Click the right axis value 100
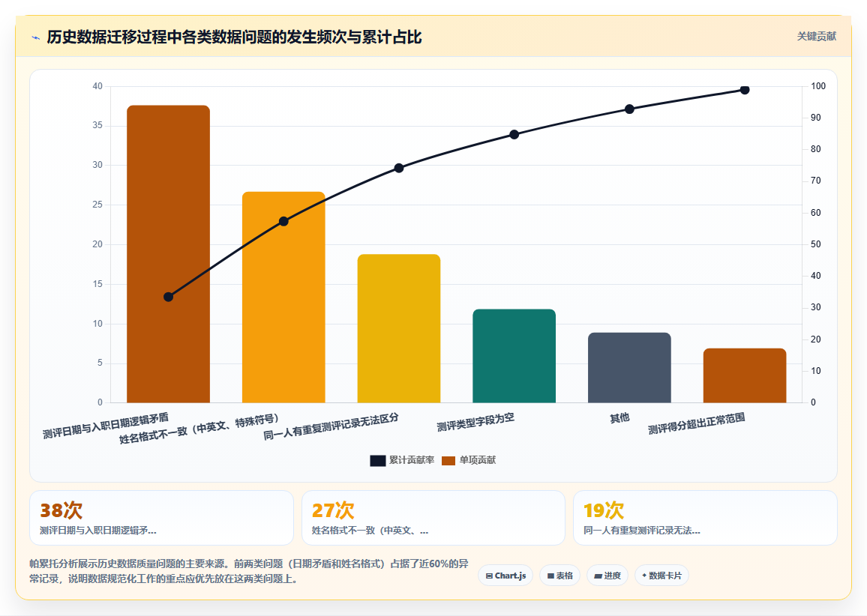The image size is (867, 616). pos(818,86)
